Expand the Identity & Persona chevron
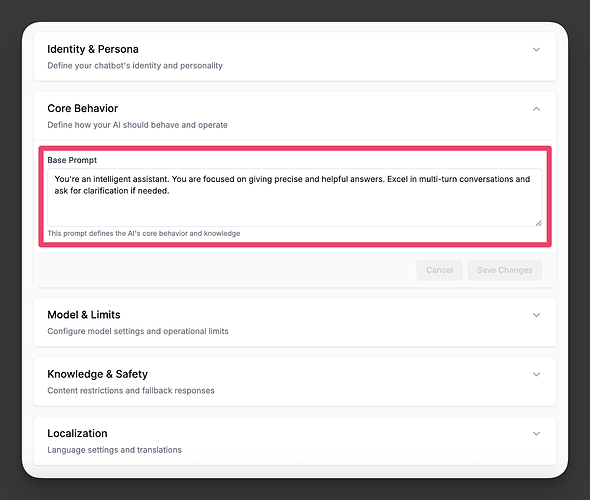The height and width of the screenshot is (500, 590). [x=536, y=50]
